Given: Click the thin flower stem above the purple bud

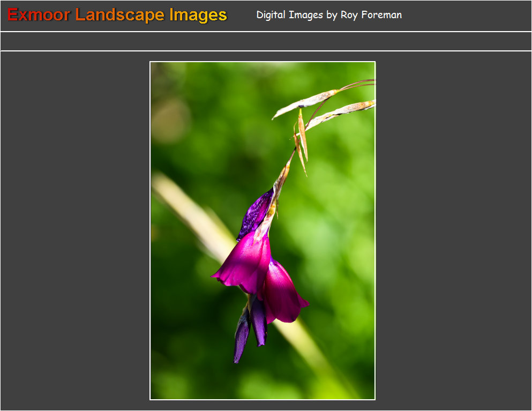Looking at the screenshot, I should 283,173.
